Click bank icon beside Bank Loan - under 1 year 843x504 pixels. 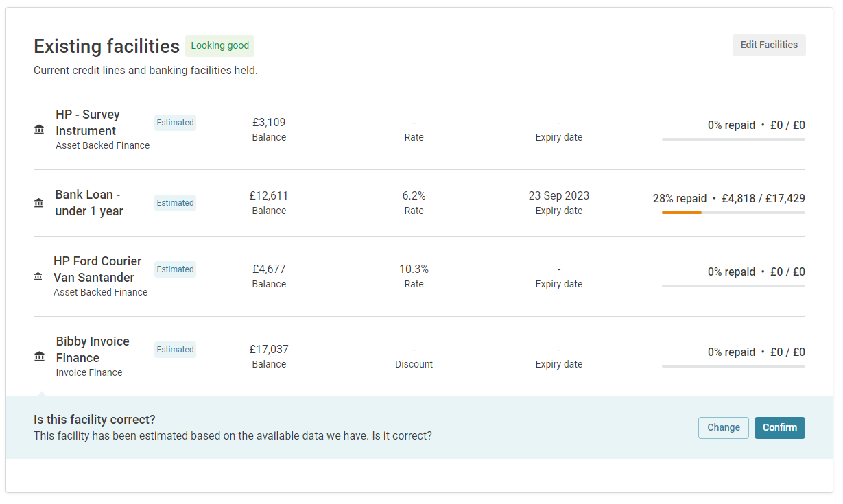coord(39,203)
